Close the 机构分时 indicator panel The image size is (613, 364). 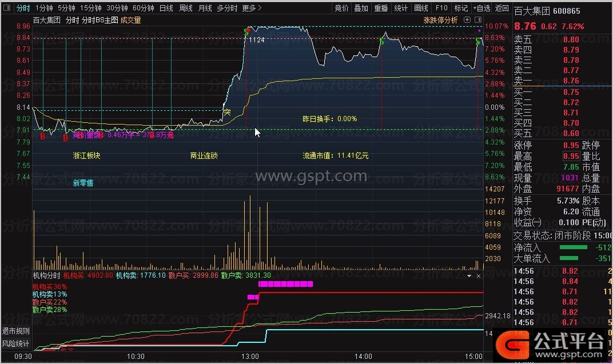point(479,276)
